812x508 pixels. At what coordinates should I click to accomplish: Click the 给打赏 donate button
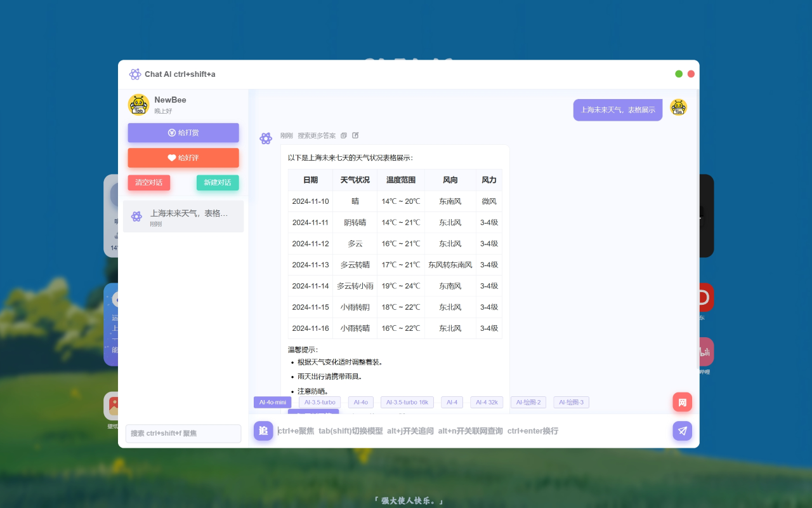183,133
